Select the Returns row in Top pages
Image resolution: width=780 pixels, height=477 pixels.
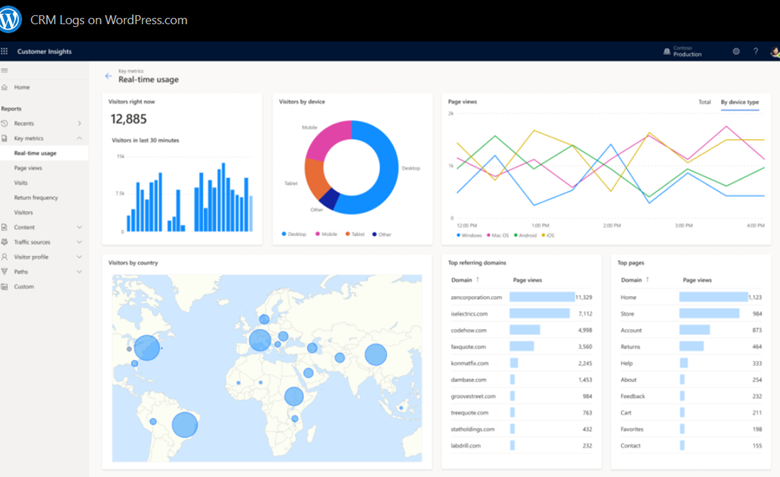tap(691, 346)
